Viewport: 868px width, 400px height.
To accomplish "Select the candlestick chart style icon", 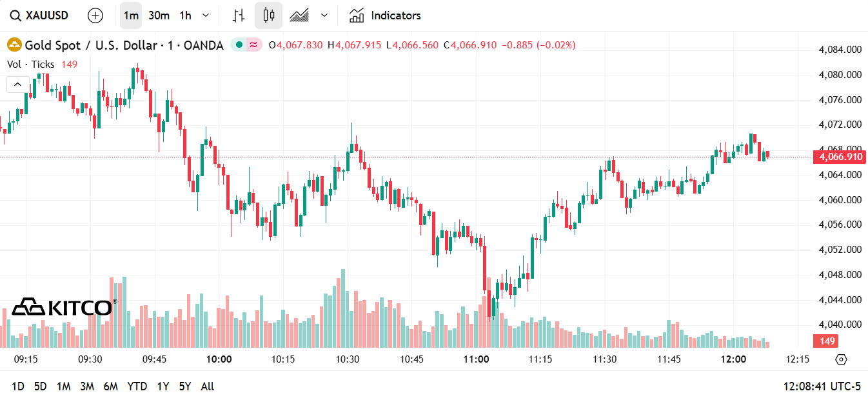I will (x=269, y=15).
